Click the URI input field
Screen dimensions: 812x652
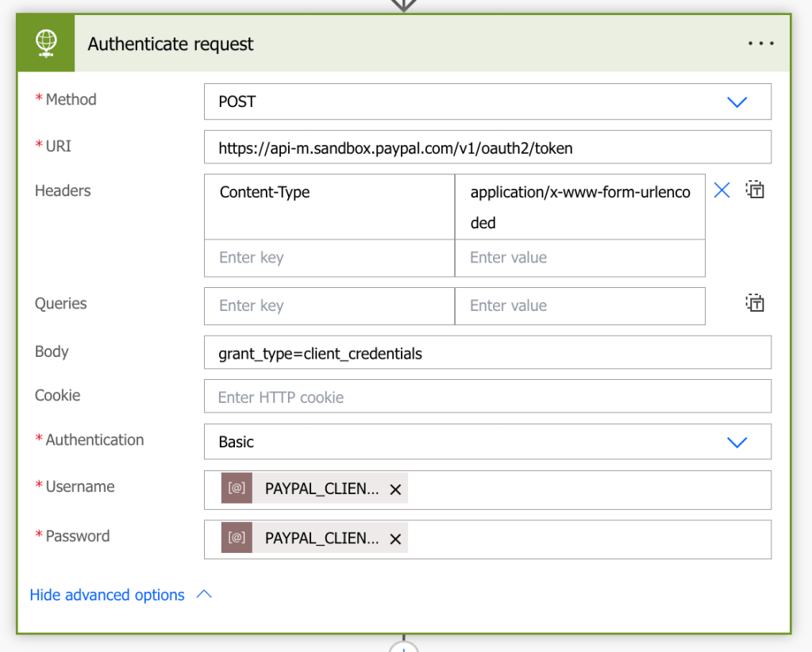point(487,148)
